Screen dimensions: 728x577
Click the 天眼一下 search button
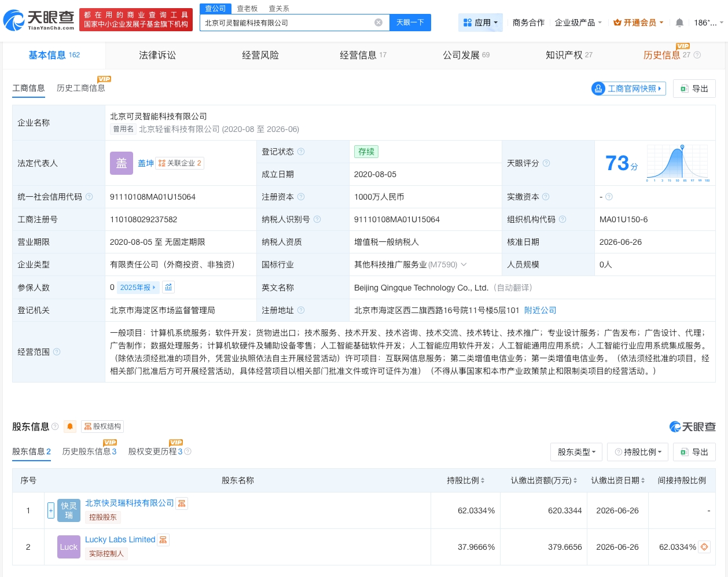point(410,23)
